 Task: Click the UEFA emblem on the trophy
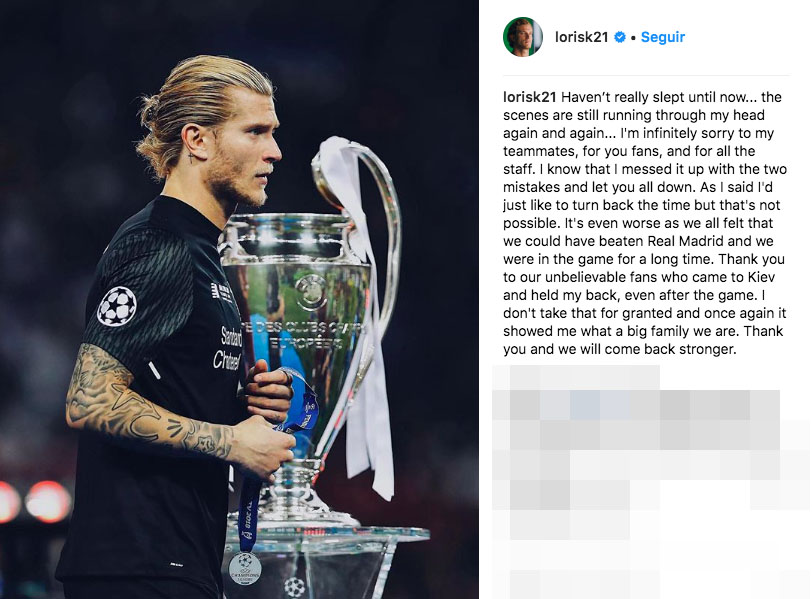click(311, 292)
